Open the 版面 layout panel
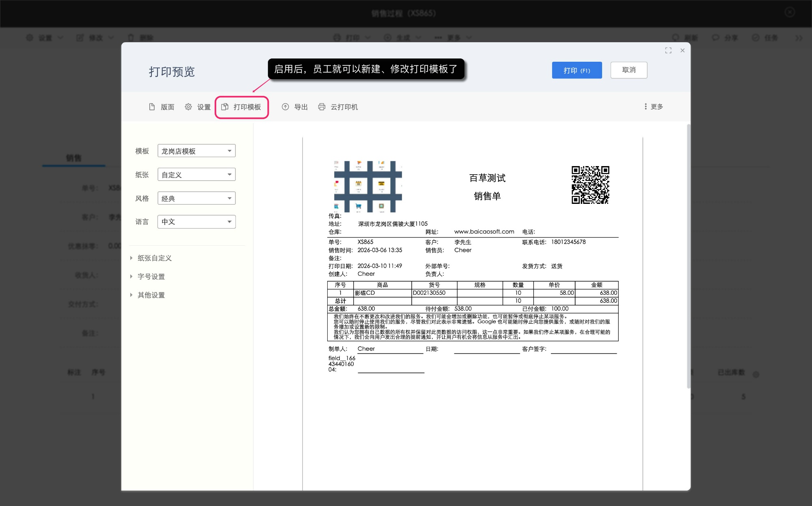Screen dimensions: 812x506 [x=161, y=107]
